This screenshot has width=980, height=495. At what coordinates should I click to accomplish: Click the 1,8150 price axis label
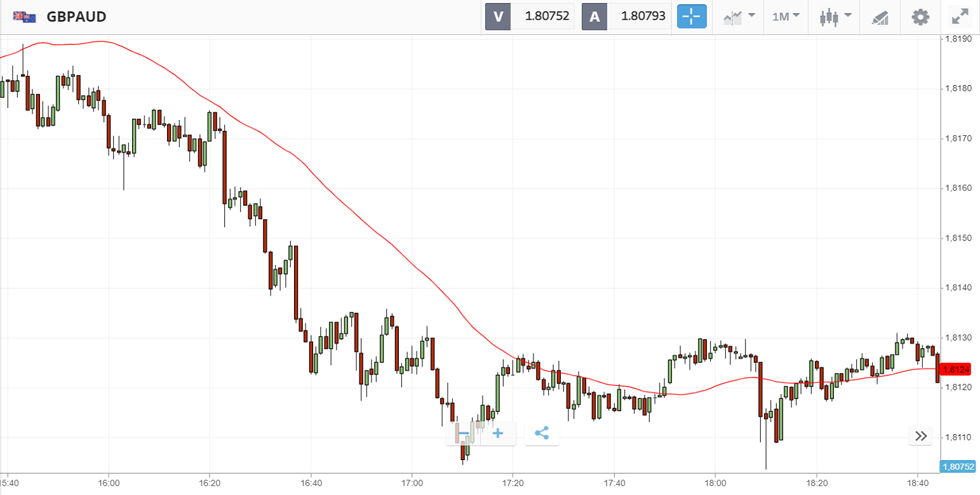(958, 238)
